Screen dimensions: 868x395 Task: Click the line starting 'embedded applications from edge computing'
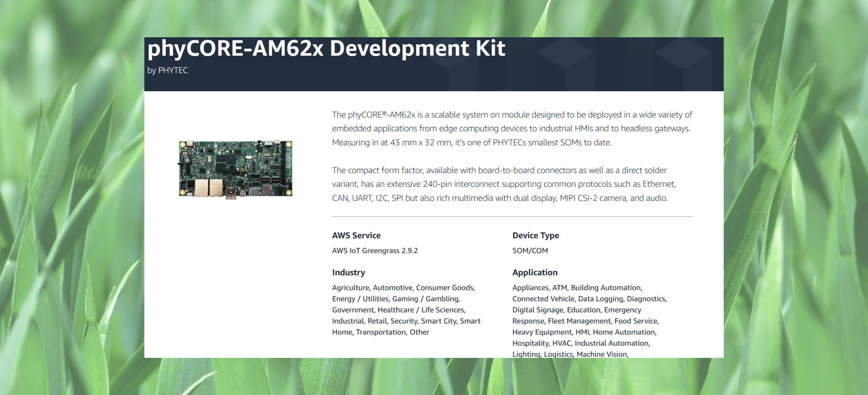[511, 128]
